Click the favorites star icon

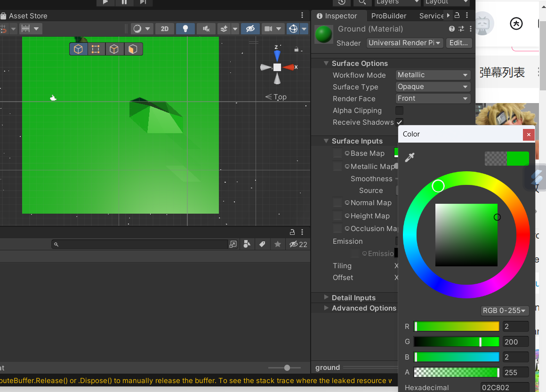coord(278,244)
